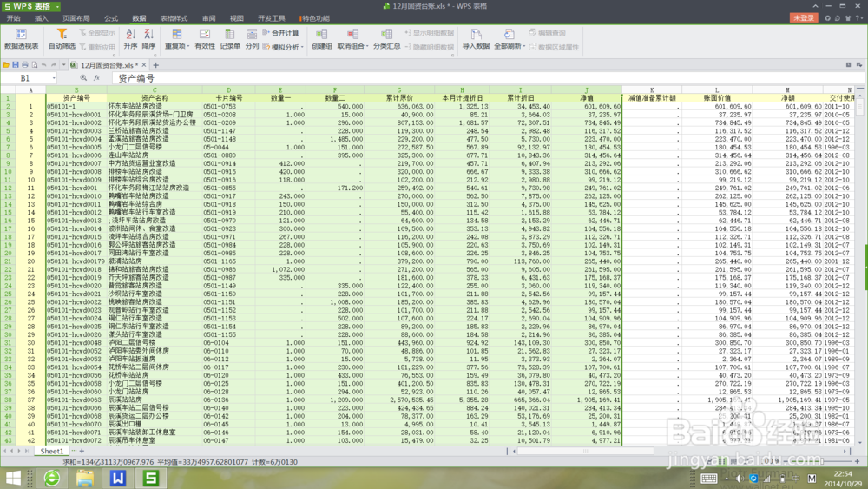Image resolution: width=868 pixels, height=489 pixels.
Task: Open the touch keyboard tray icon
Action: pos(709,478)
